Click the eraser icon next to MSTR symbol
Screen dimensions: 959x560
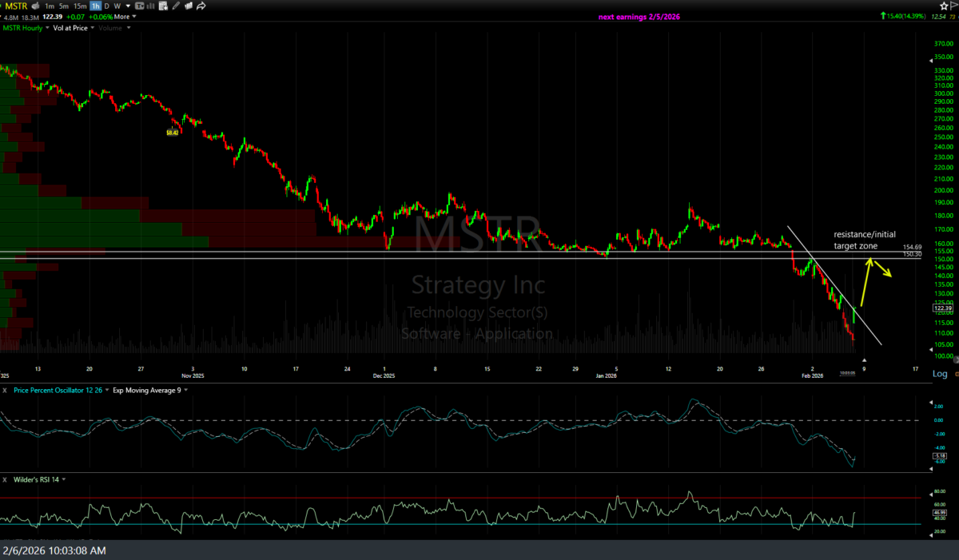[35, 6]
